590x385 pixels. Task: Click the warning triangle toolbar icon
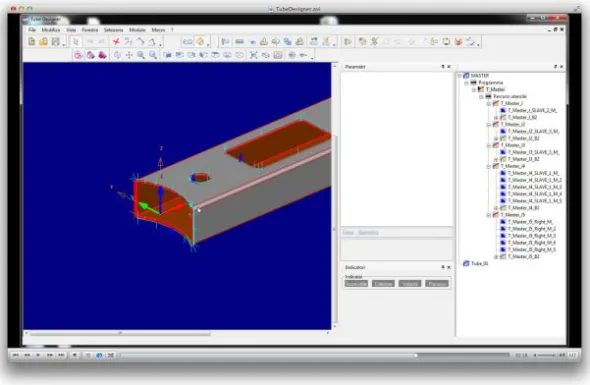click(x=264, y=41)
